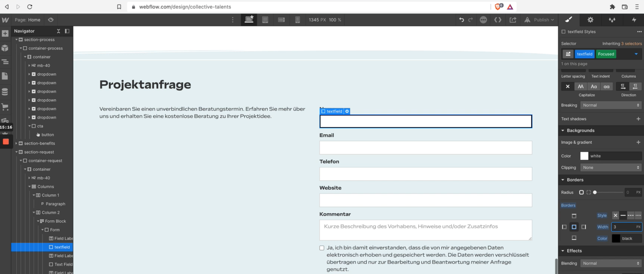Set text to all caps AA
This screenshot has width=644, height=274.
click(581, 86)
